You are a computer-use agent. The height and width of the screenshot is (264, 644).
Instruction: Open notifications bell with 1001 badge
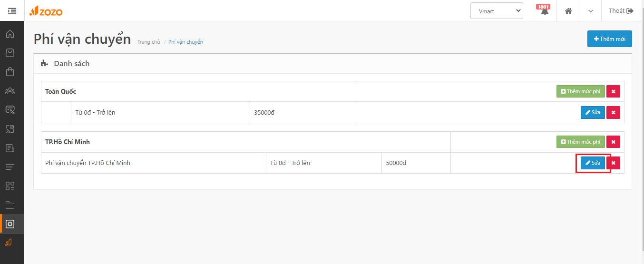pyautogui.click(x=545, y=10)
